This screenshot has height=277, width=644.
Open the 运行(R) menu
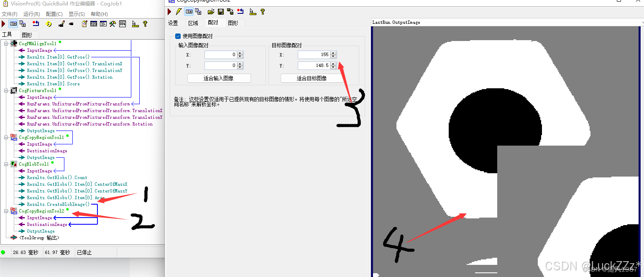tap(32, 14)
